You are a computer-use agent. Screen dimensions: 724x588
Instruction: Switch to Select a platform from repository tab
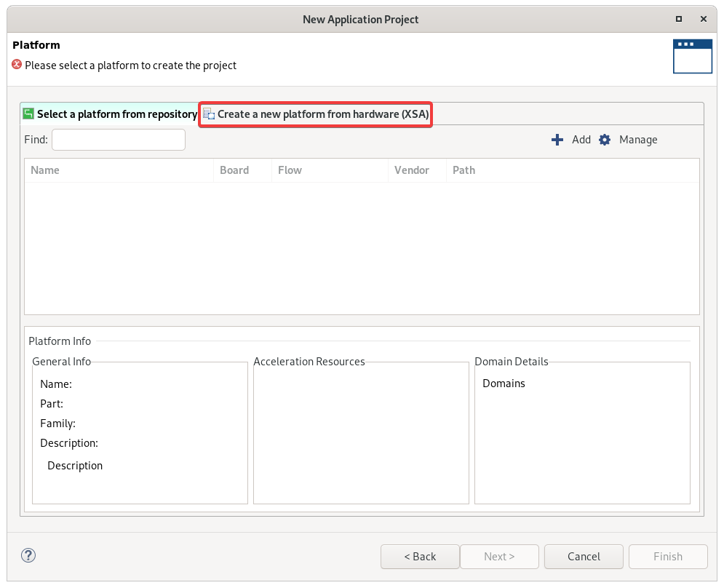point(110,114)
